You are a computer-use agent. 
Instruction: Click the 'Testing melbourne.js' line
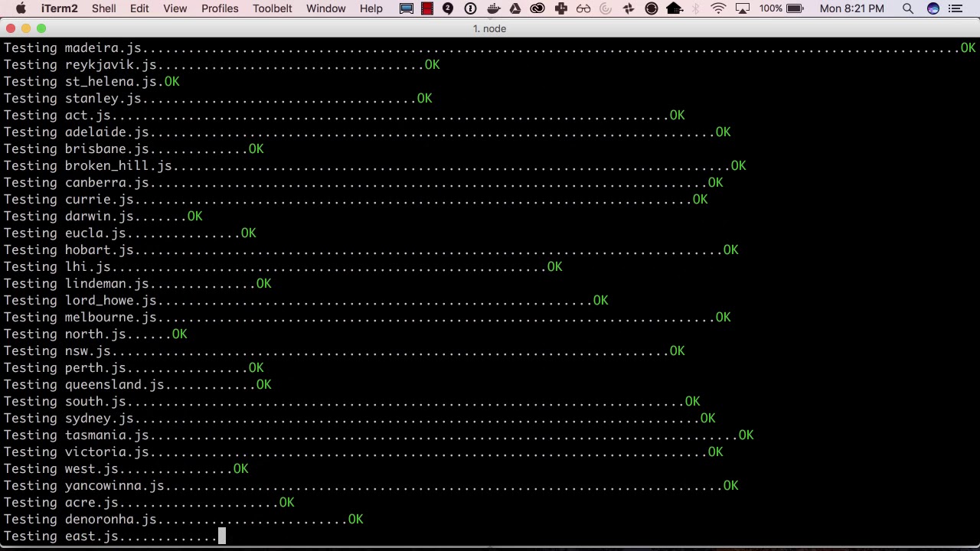pyautogui.click(x=367, y=317)
